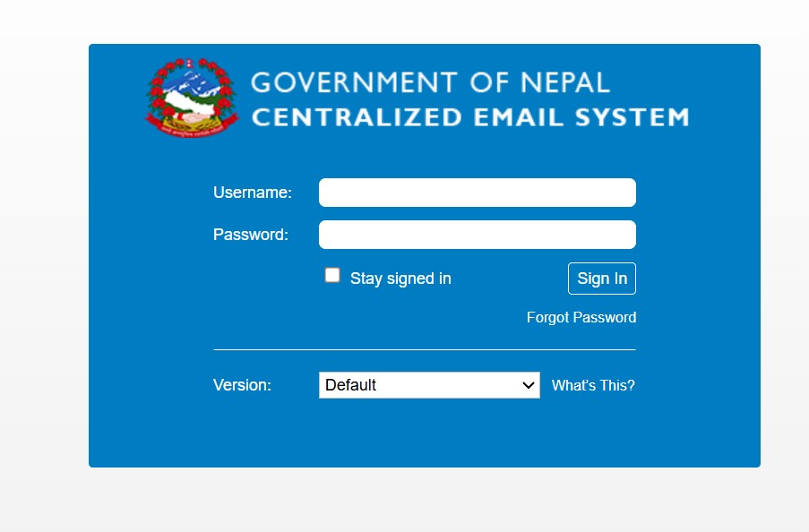Click the "Username:" label

pyautogui.click(x=253, y=193)
